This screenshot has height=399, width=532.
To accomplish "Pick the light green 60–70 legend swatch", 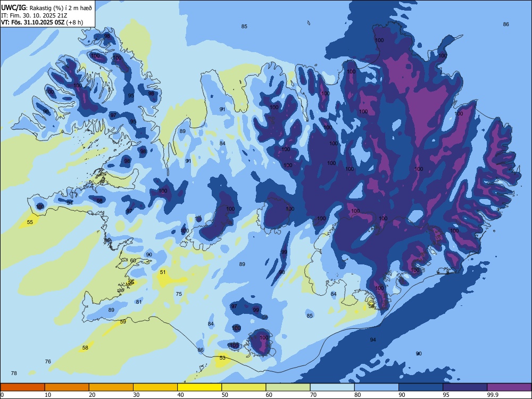I will pos(288,387).
